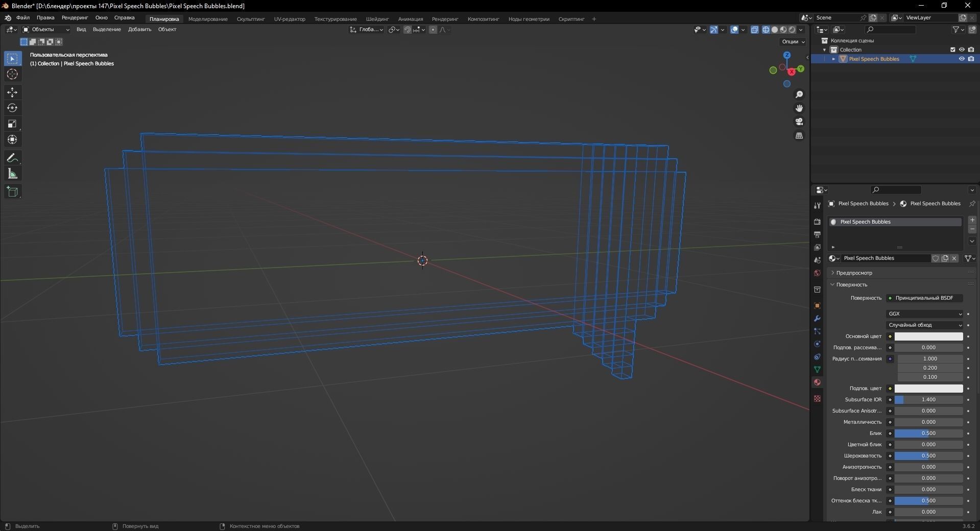Open the Physics properties tab
Viewport: 980px width, 531px height.
(817, 344)
